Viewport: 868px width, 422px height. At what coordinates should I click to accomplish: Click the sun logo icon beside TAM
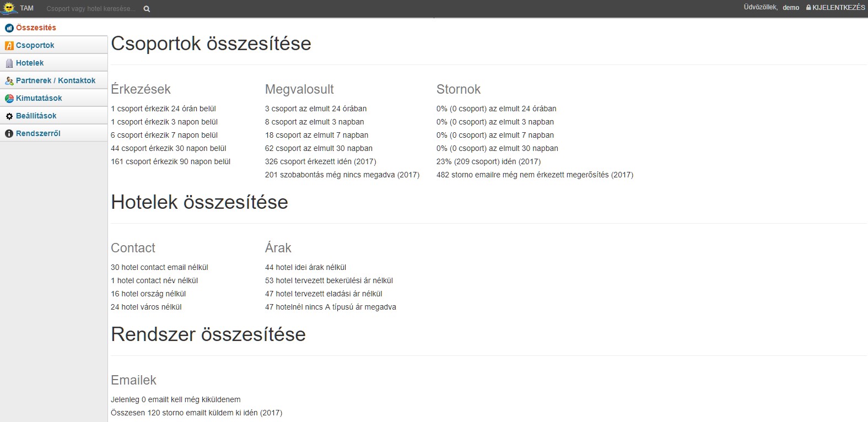coord(9,8)
